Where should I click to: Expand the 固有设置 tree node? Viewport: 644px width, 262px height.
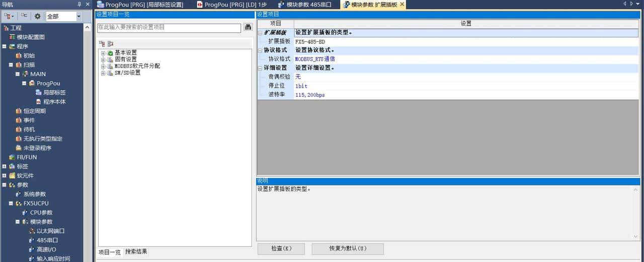click(x=103, y=59)
